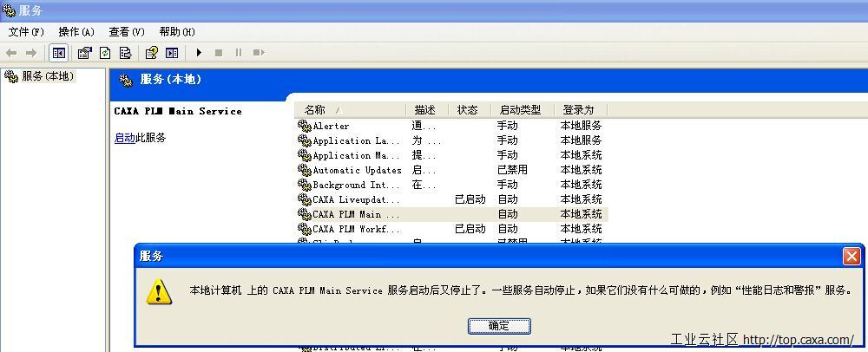Open the Properties toolbar icon
Image resolution: width=868 pixels, height=352 pixels.
coord(84,53)
